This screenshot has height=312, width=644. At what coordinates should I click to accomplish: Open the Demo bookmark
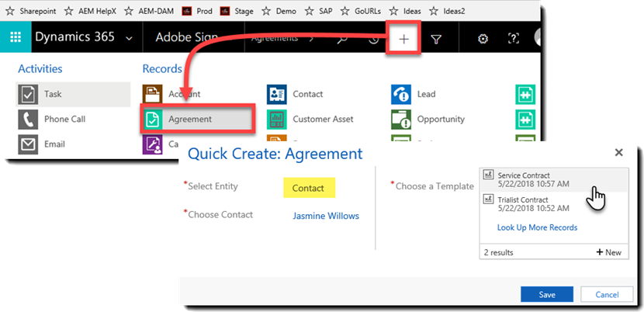(279, 11)
